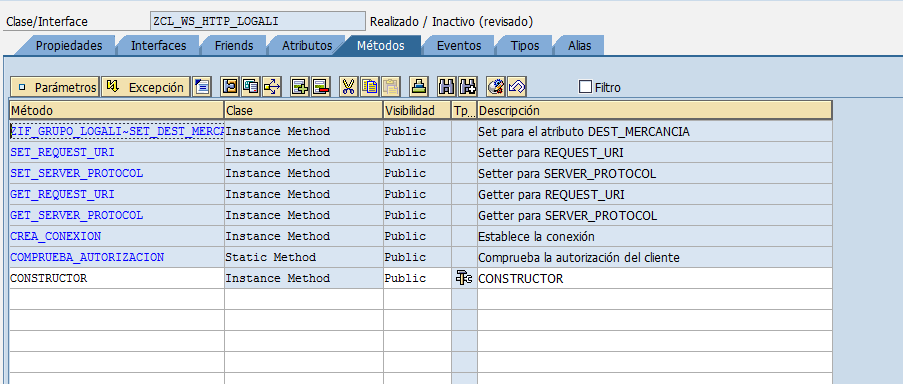Insert a new row with plus icon
The image size is (903, 384).
click(299, 88)
